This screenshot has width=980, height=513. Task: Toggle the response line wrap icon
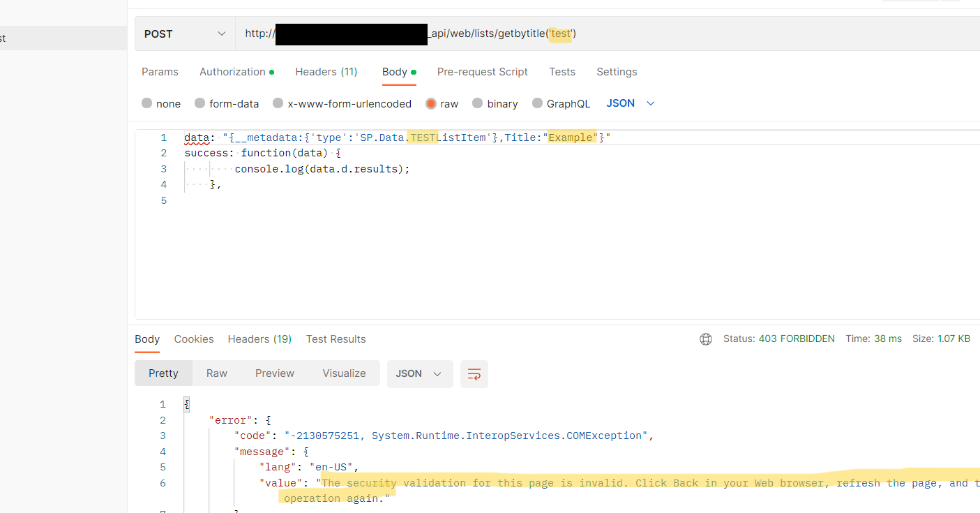click(474, 374)
